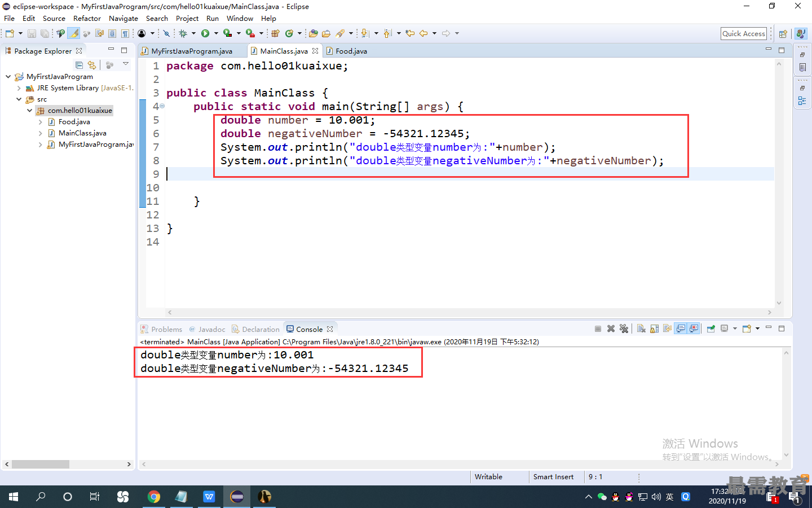Viewport: 812px width, 508px height.
Task: Remove Launch with single X icon
Action: (611, 329)
